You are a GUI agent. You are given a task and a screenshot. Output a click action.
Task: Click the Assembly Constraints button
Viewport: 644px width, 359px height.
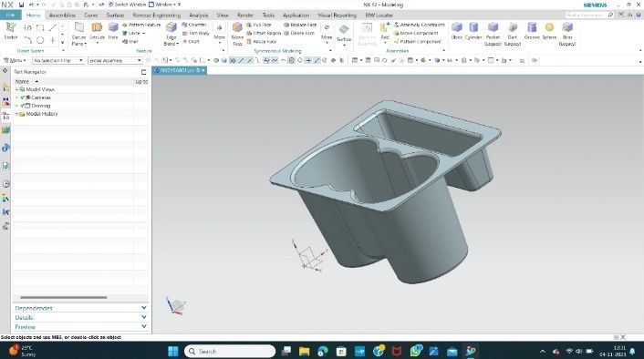(x=419, y=25)
